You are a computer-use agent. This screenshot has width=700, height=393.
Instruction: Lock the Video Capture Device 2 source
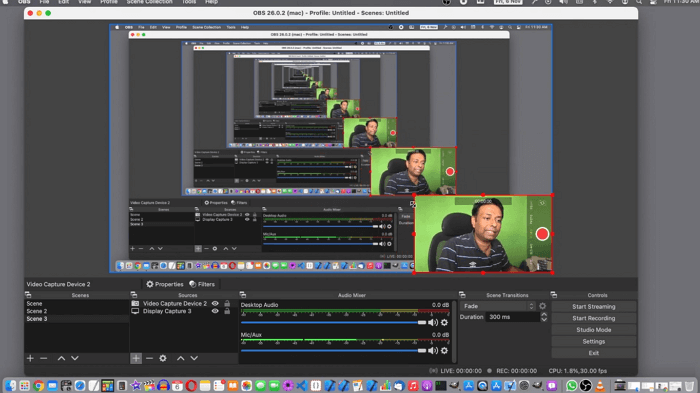227,304
